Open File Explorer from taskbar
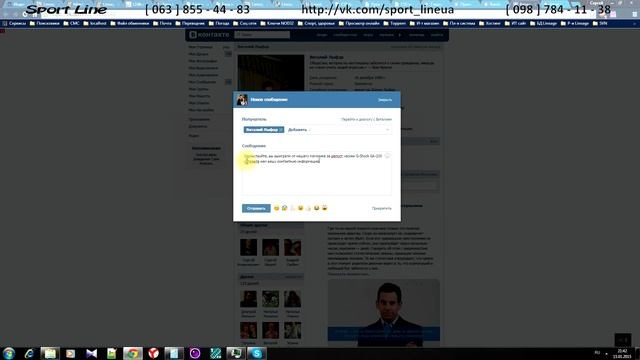The image size is (640, 360). click(x=50, y=353)
